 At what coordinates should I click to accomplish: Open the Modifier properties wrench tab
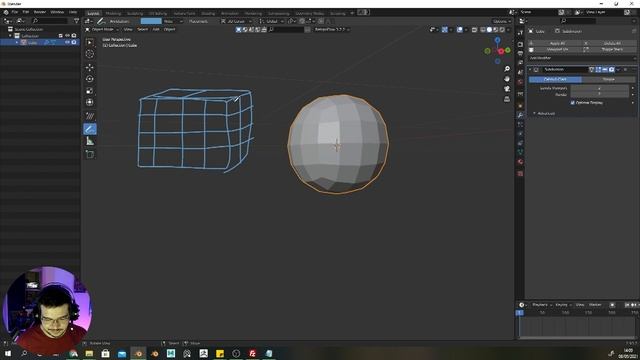[x=520, y=116]
